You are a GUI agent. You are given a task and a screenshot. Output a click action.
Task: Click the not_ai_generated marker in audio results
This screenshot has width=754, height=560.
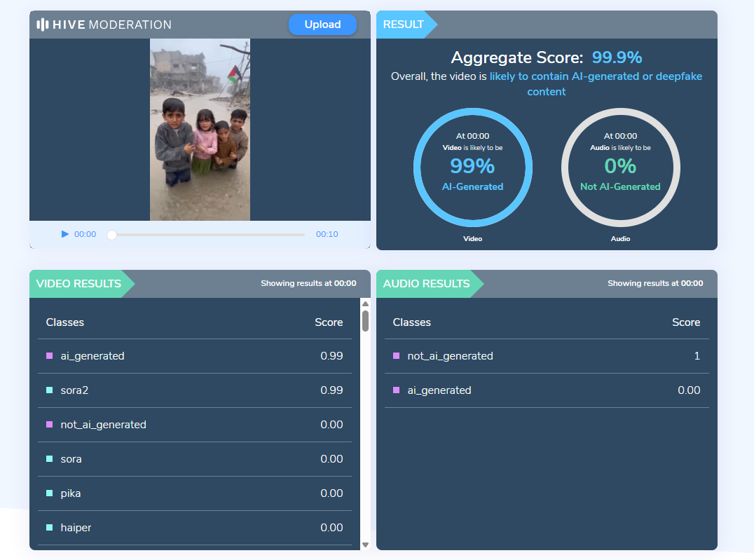pos(397,356)
